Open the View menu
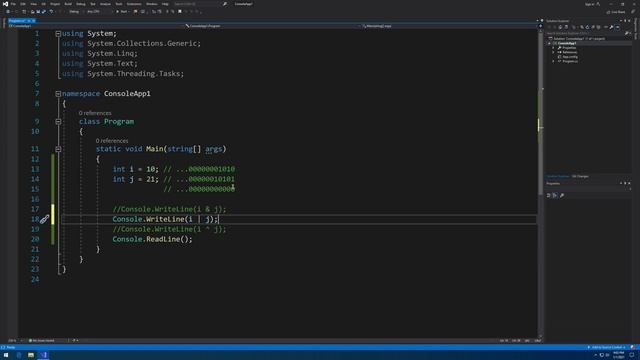 (33, 4)
